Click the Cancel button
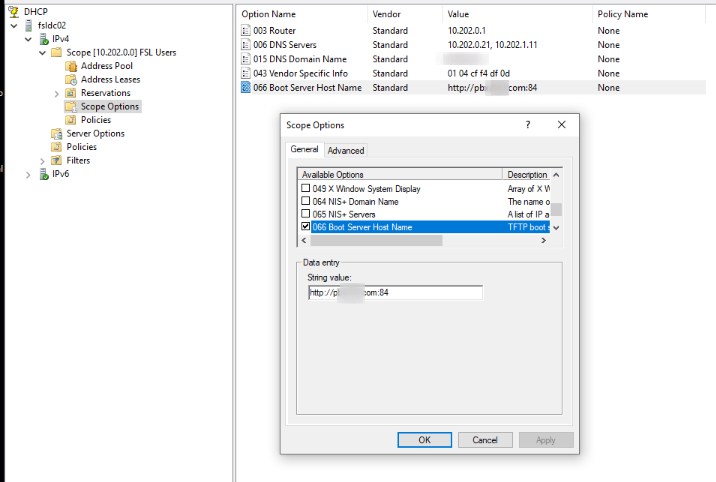The image size is (716, 482). [485, 440]
